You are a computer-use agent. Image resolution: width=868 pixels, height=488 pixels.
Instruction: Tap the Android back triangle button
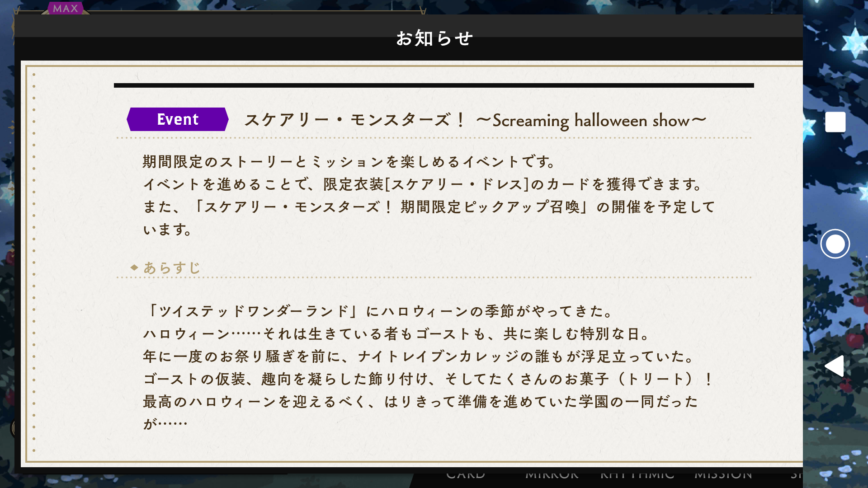click(834, 366)
